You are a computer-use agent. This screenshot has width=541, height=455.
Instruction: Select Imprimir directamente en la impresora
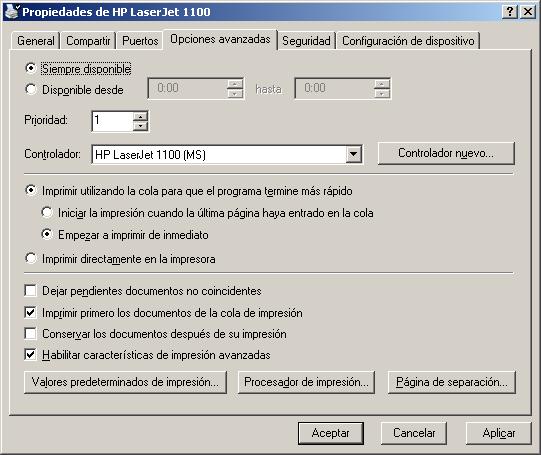click(x=31, y=258)
